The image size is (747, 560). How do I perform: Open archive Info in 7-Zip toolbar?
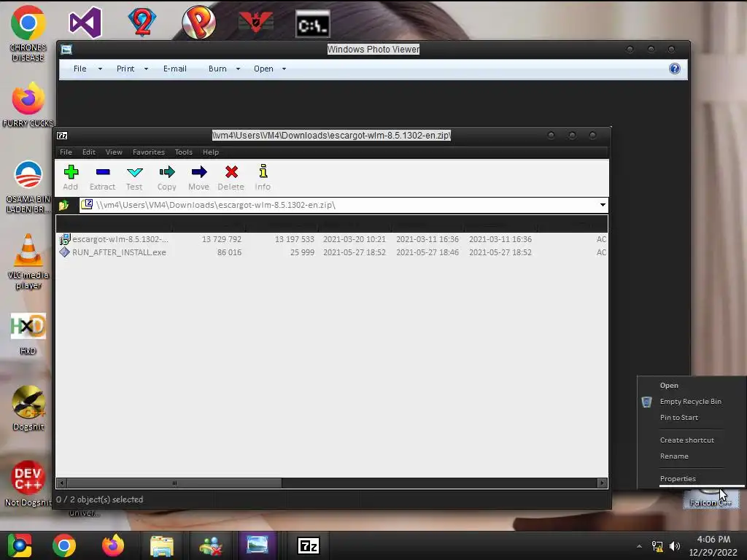click(x=263, y=177)
